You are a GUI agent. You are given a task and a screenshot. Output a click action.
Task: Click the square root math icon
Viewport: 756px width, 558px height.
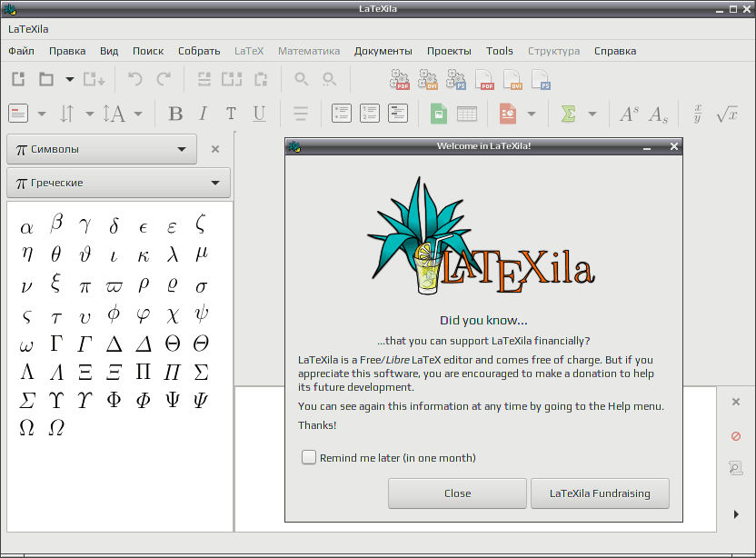[x=727, y=114]
